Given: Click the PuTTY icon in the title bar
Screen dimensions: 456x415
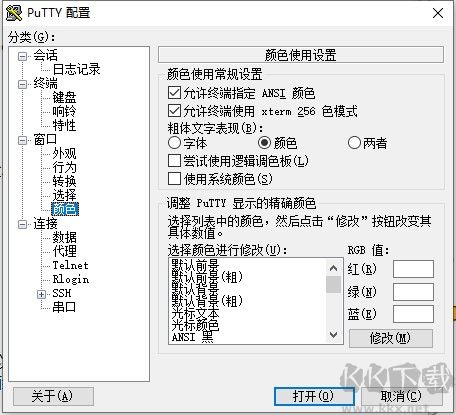Looking at the screenshot, I should (x=14, y=13).
